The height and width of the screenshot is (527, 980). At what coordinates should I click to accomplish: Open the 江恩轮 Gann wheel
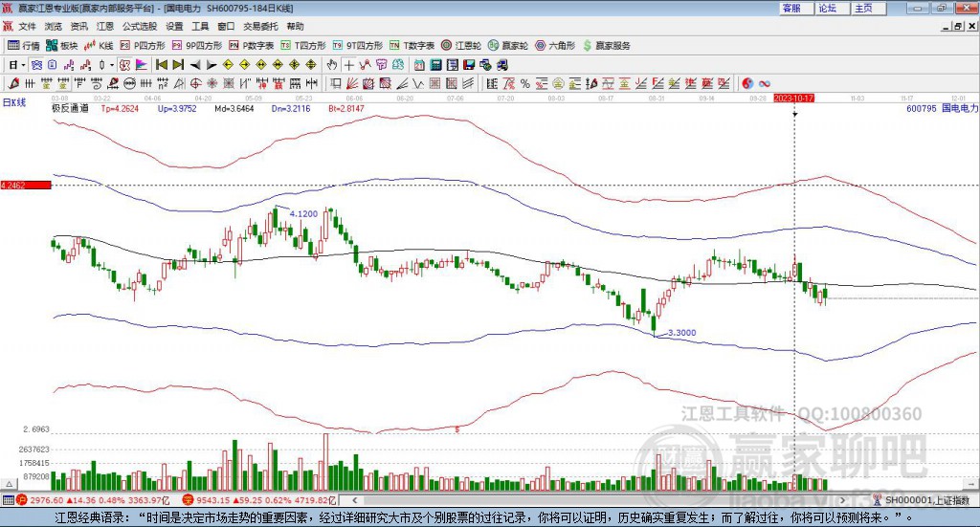tap(461, 46)
